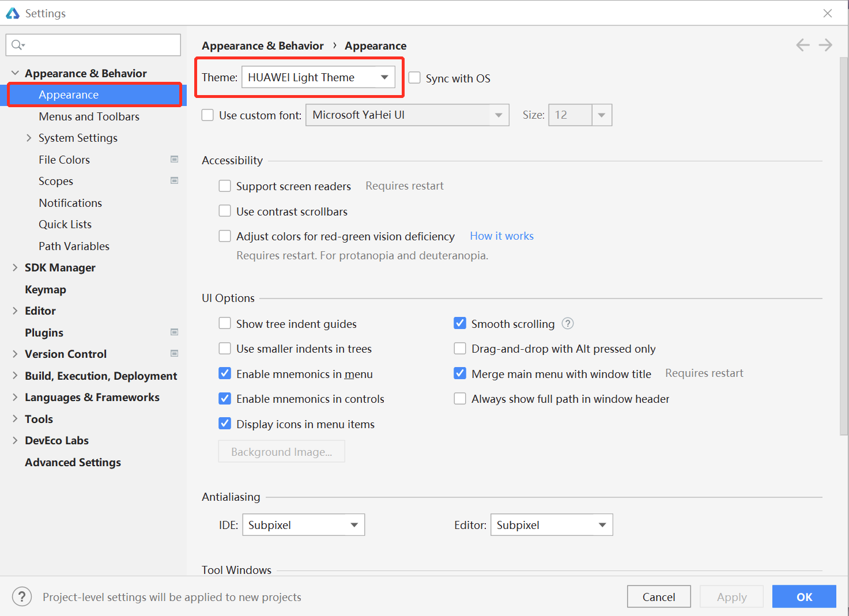Viewport: 849px width, 616px height.
Task: Go forward using the right arrow icon
Action: point(825,45)
